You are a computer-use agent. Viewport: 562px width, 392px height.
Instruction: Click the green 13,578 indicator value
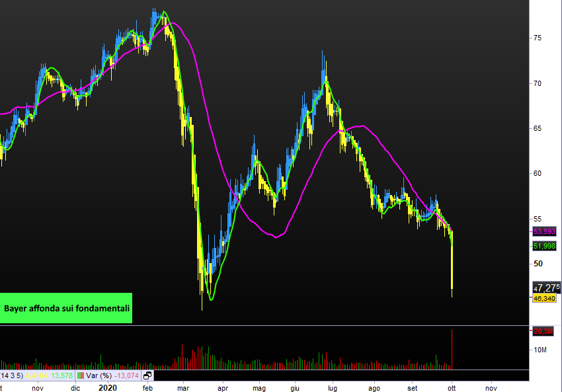62,375
